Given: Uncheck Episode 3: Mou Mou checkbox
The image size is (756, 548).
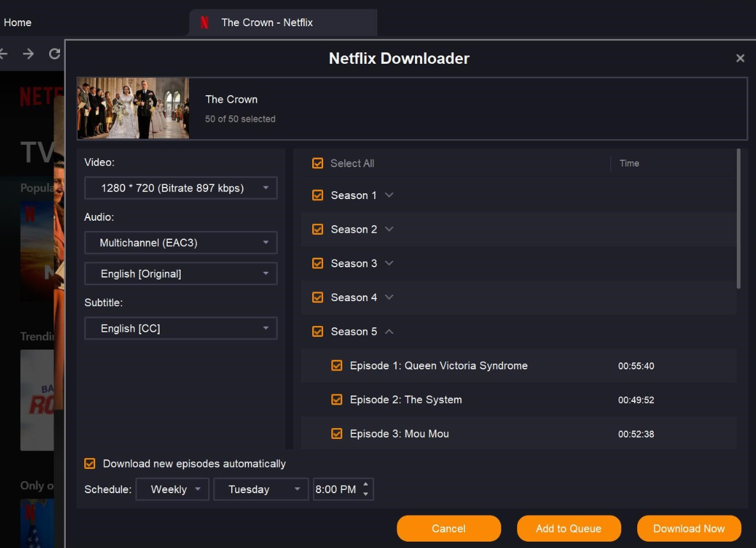Looking at the screenshot, I should 337,434.
